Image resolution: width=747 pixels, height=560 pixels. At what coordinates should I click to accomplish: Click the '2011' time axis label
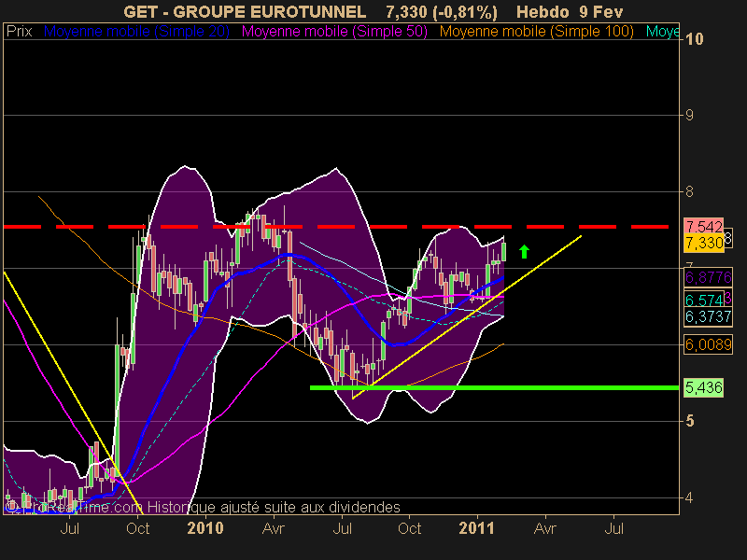[477, 528]
